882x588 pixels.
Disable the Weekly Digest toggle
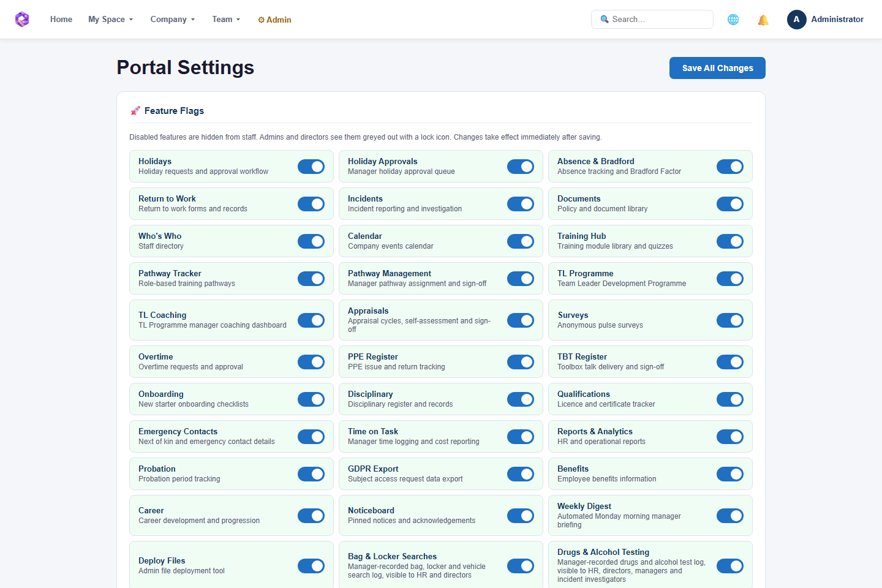(730, 516)
